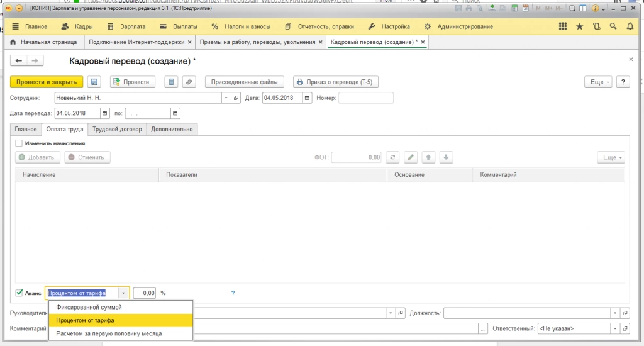Open the hamburger main menu icon

pos(15,26)
